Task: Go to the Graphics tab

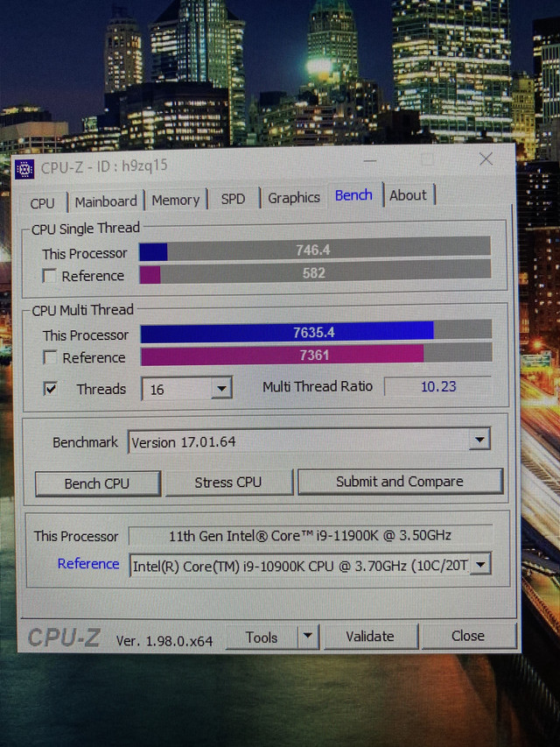Action: click(294, 198)
